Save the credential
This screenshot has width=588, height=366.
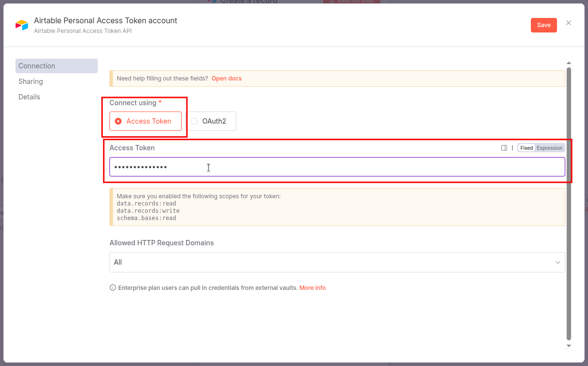tap(544, 25)
